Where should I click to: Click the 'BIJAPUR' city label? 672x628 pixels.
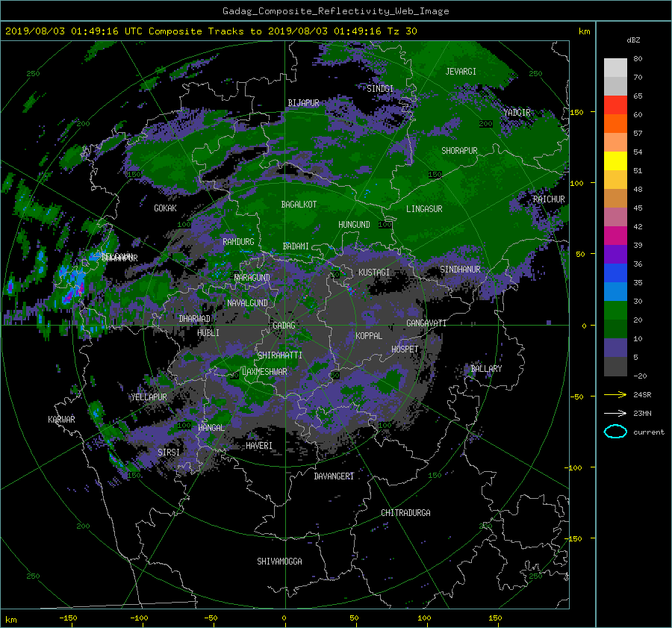pyautogui.click(x=303, y=103)
